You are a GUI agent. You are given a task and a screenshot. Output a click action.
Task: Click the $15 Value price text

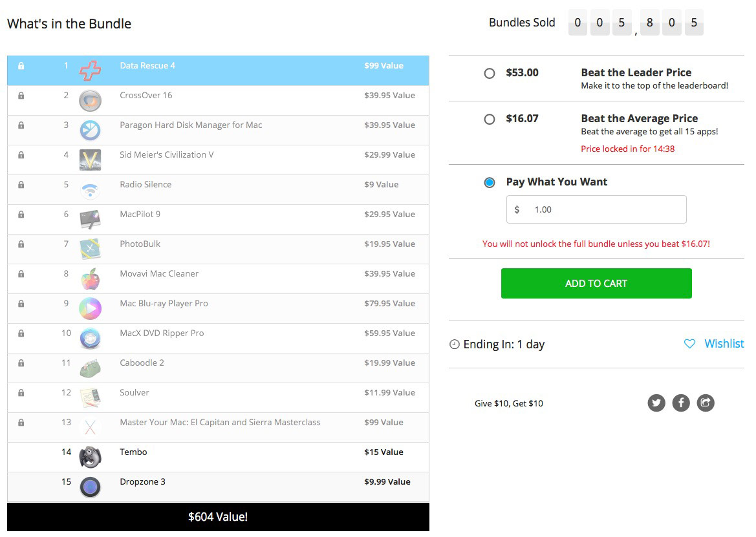click(383, 452)
